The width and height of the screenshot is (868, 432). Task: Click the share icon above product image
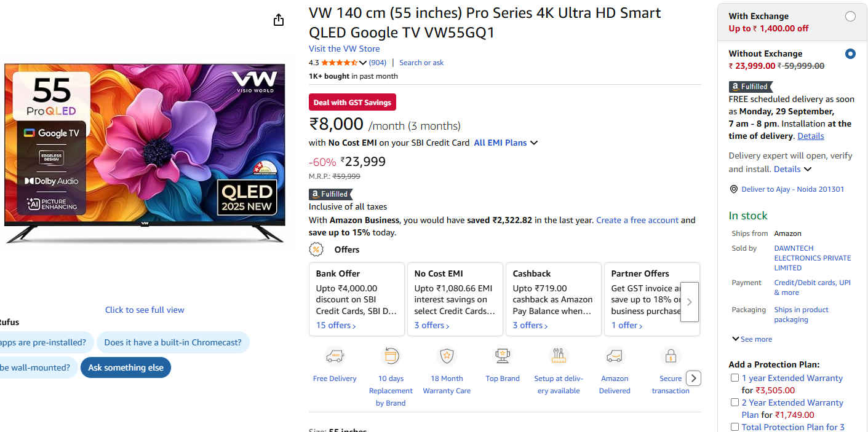click(x=279, y=20)
